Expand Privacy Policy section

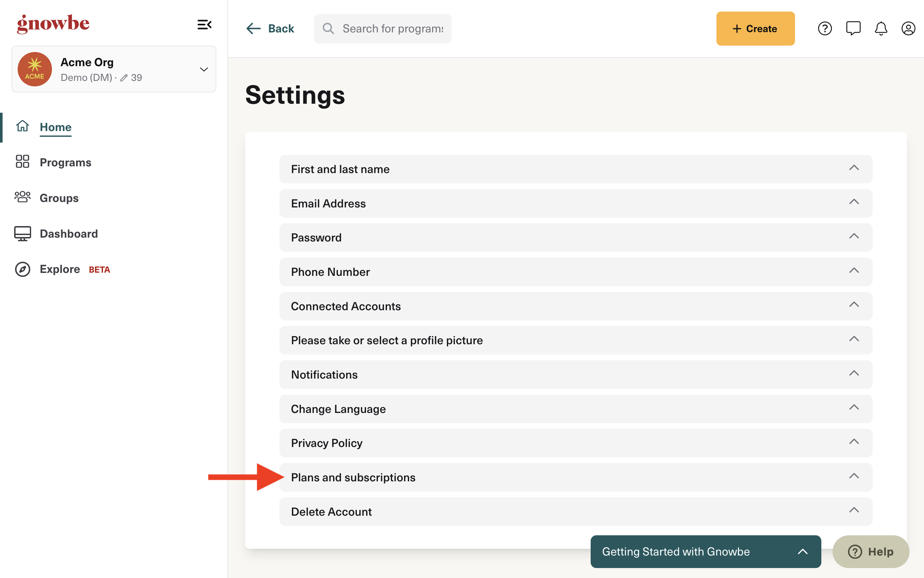pyautogui.click(x=576, y=443)
